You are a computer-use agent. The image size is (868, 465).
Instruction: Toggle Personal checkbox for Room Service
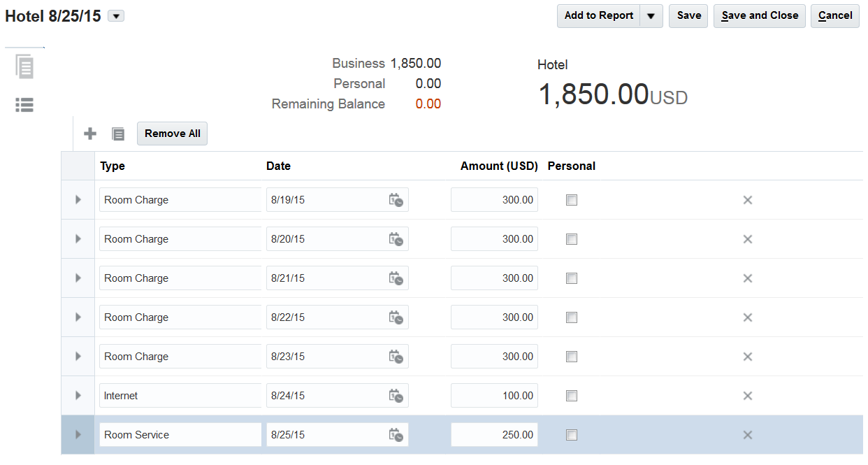(572, 435)
